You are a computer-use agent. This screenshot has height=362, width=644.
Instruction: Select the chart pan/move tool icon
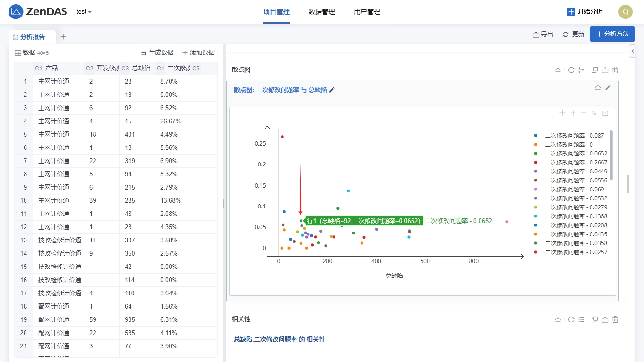[x=562, y=113]
